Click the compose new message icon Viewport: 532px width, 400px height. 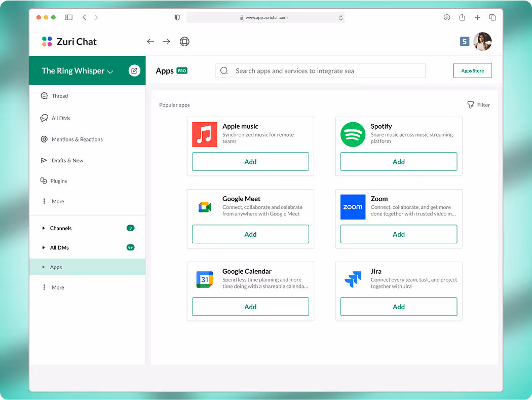134,70
